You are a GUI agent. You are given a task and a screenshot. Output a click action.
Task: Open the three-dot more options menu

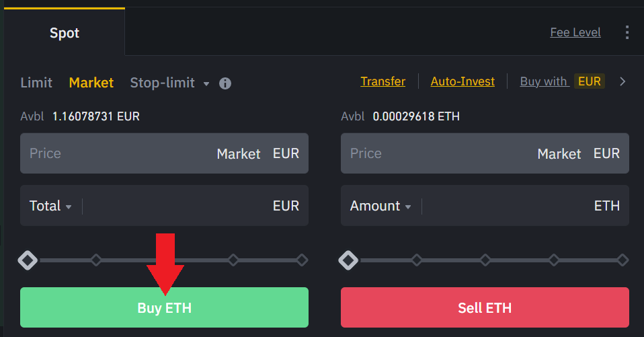(x=627, y=32)
